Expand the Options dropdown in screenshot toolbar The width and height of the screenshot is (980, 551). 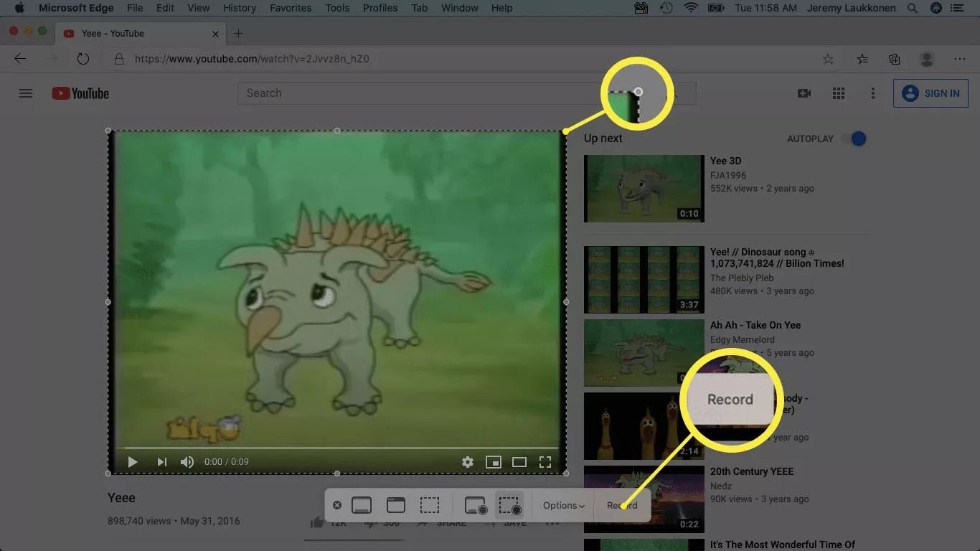pos(563,505)
